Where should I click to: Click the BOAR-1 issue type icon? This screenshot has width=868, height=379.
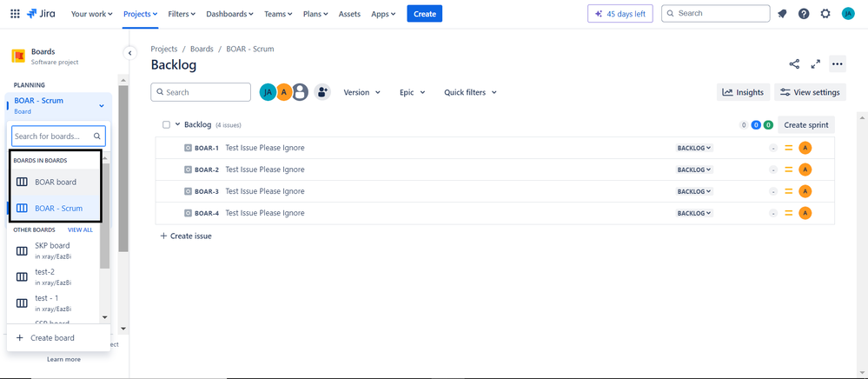189,148
